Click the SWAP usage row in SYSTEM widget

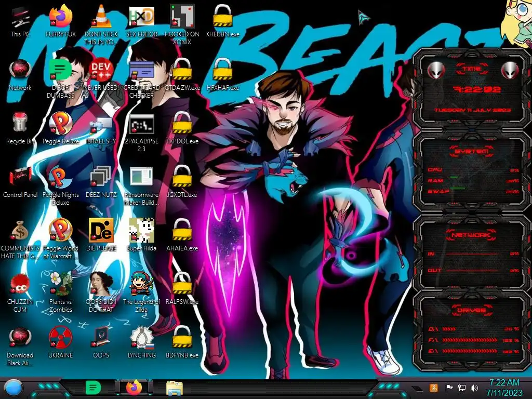point(474,191)
